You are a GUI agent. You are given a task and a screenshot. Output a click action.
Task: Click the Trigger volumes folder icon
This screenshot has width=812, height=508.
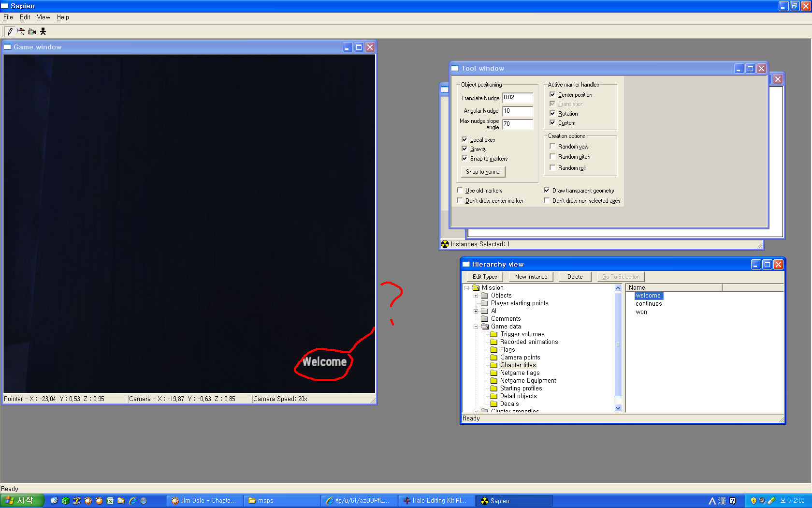pyautogui.click(x=494, y=334)
